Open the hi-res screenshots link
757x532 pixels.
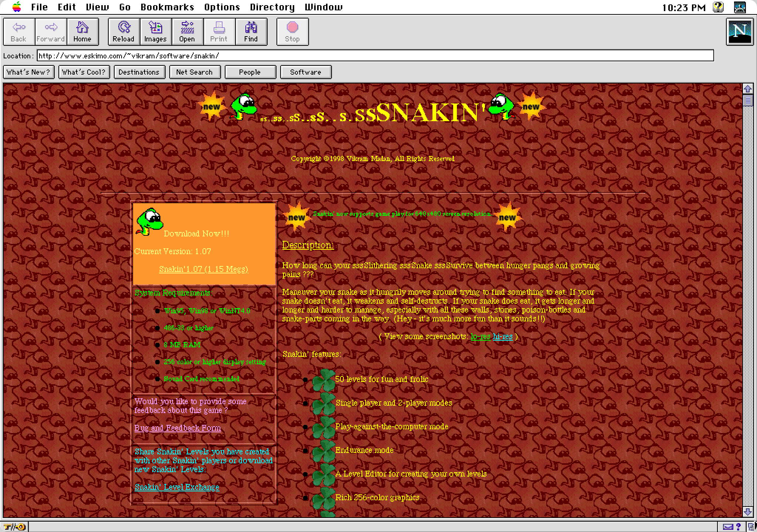[x=503, y=337]
